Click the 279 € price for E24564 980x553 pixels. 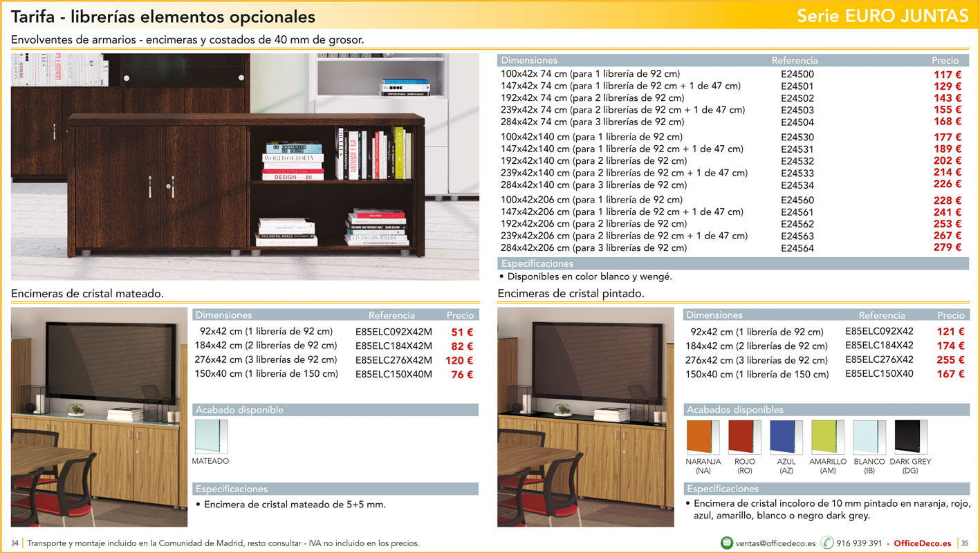click(x=947, y=247)
